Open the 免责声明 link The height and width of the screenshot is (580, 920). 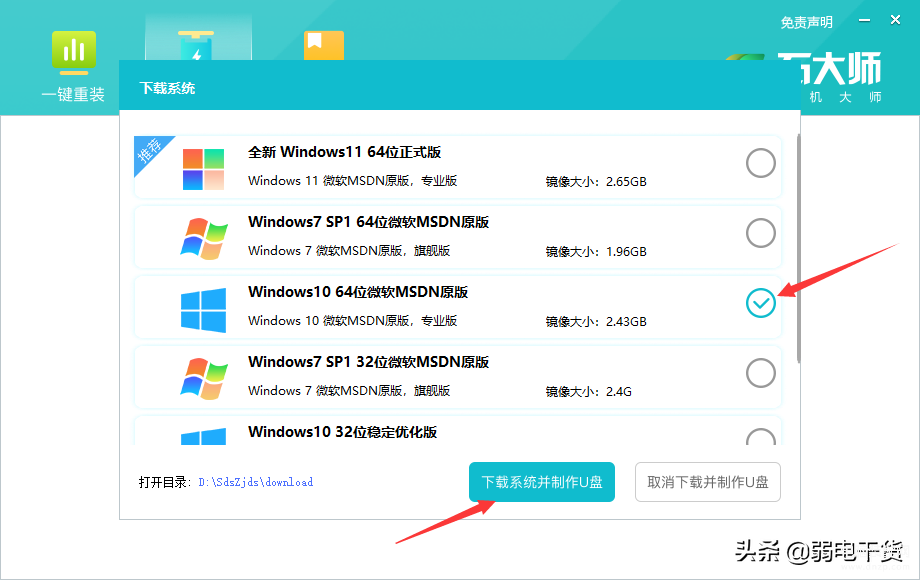pyautogui.click(x=806, y=22)
